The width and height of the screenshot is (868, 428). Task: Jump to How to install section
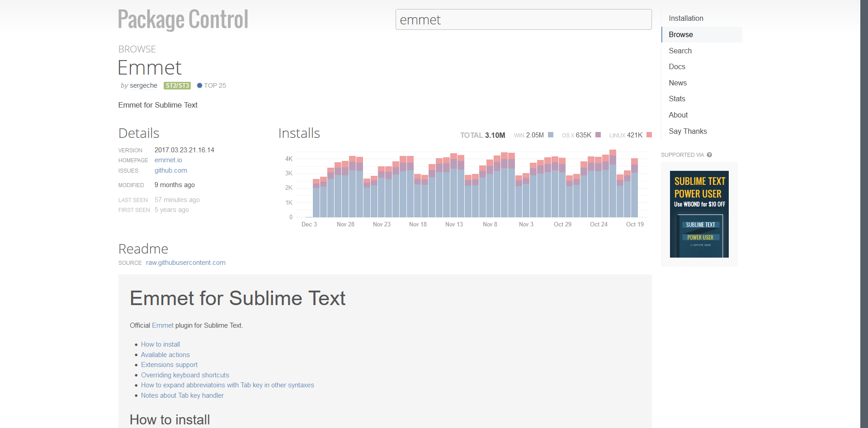tap(160, 344)
